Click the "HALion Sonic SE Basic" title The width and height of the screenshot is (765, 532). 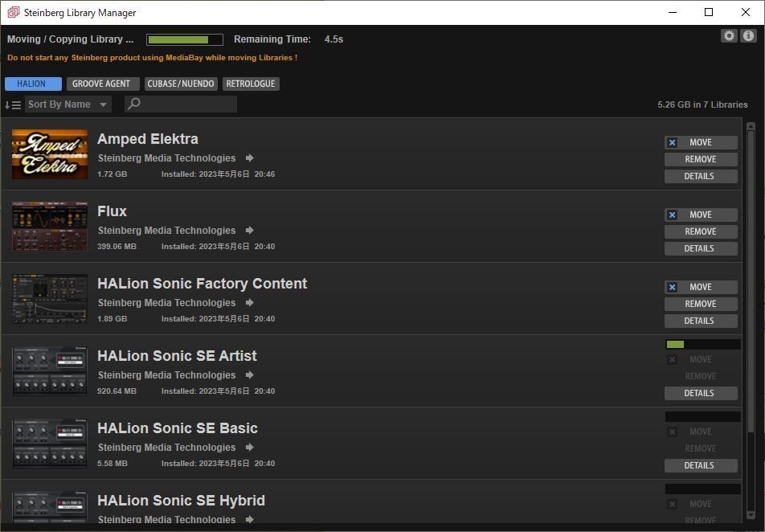tap(178, 428)
